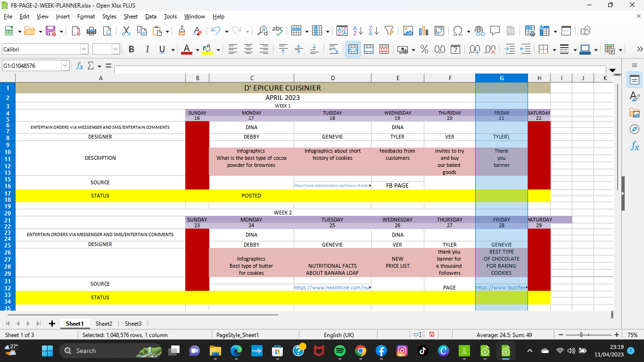Switch to the Sheet2 tab
The height and width of the screenshot is (362, 644).
click(x=104, y=323)
